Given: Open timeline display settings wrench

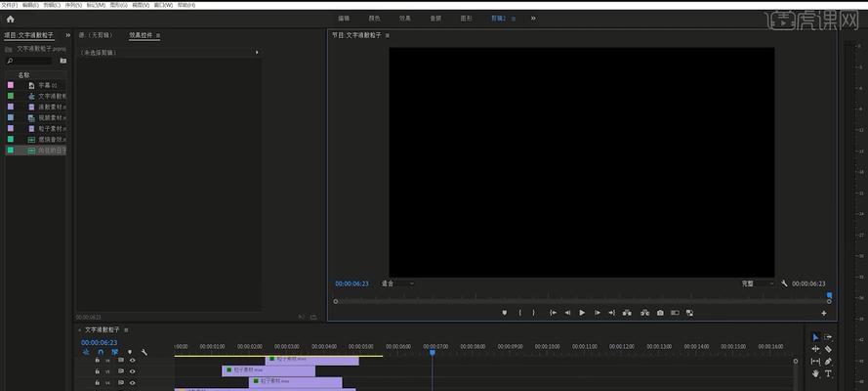Looking at the screenshot, I should (144, 352).
